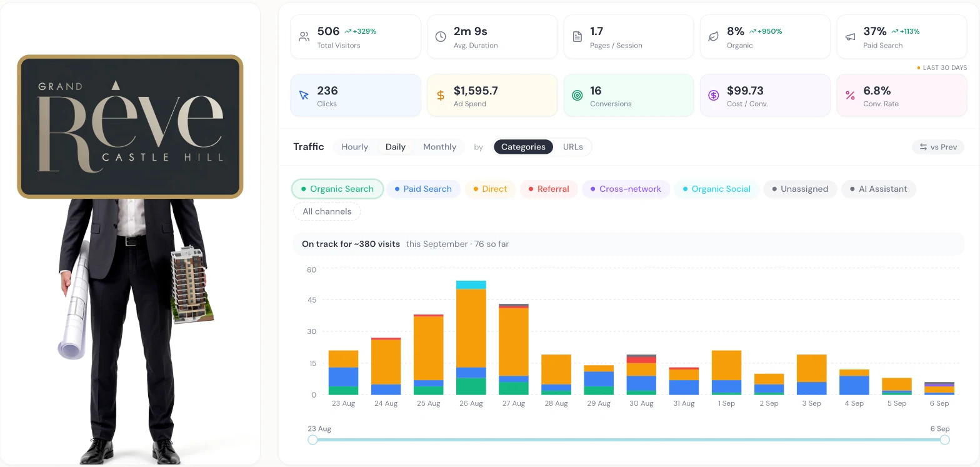Toggle the Unassigned channel chip
The height and width of the screenshot is (467, 980).
point(800,189)
